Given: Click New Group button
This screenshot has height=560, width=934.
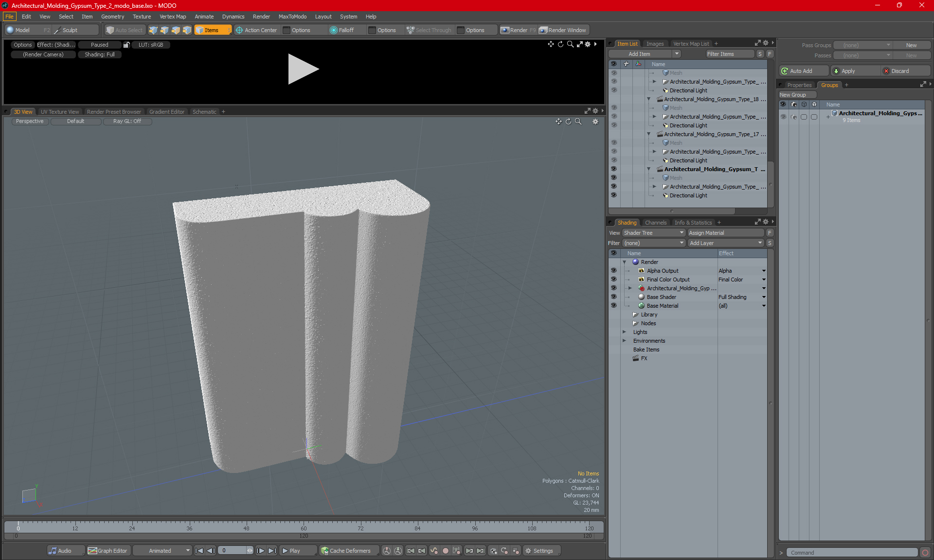Looking at the screenshot, I should coord(797,95).
